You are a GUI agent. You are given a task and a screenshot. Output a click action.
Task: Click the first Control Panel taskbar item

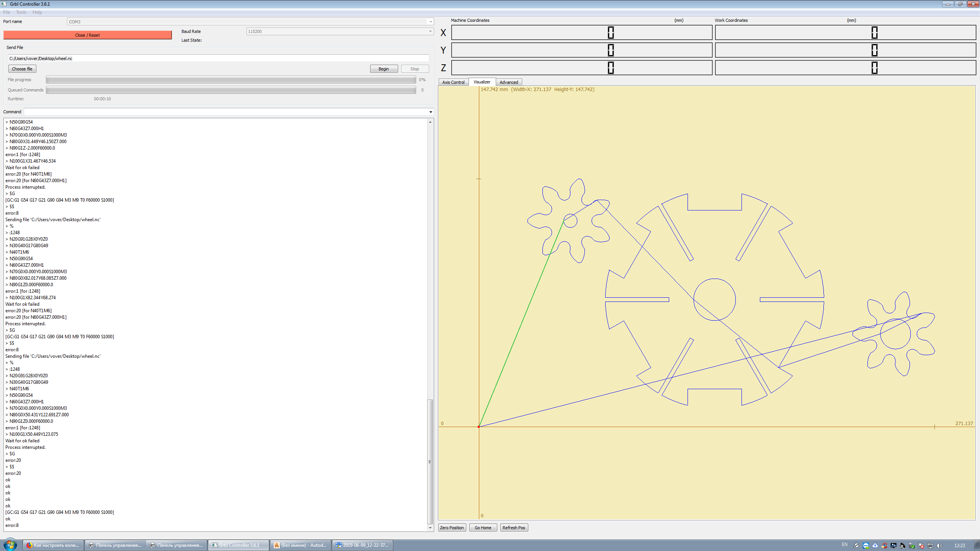tap(115, 545)
